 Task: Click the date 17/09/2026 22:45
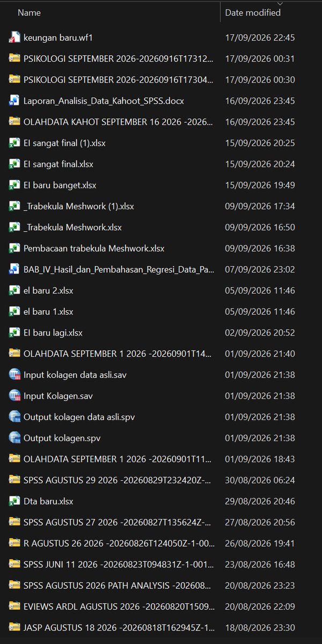260,38
